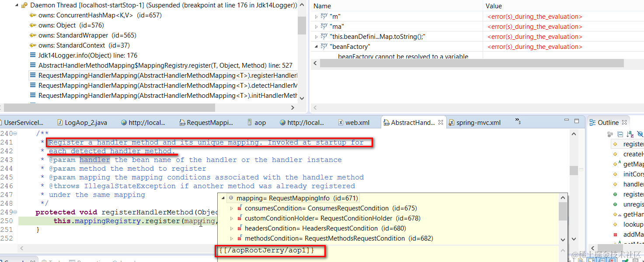The height and width of the screenshot is (262, 644).
Task: Click stack frame icon for MappingRegistry.register line 527
Action: [33, 65]
